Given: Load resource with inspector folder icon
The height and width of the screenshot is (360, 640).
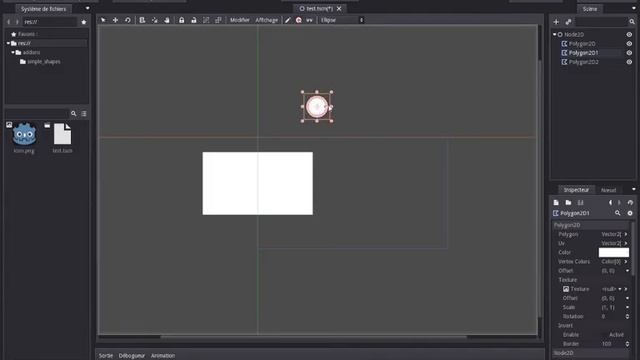Looking at the screenshot, I should [x=568, y=202].
